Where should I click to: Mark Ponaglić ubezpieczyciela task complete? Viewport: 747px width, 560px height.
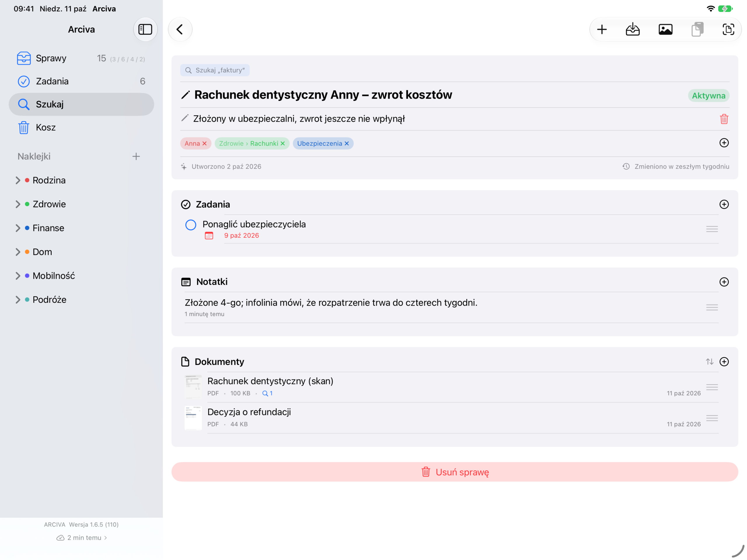pyautogui.click(x=191, y=225)
